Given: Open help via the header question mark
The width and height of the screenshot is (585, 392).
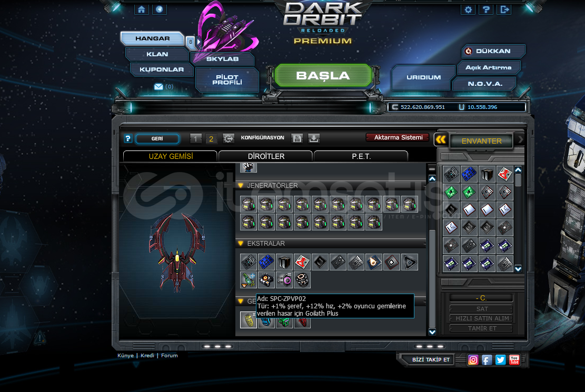Looking at the screenshot, I should (x=486, y=9).
